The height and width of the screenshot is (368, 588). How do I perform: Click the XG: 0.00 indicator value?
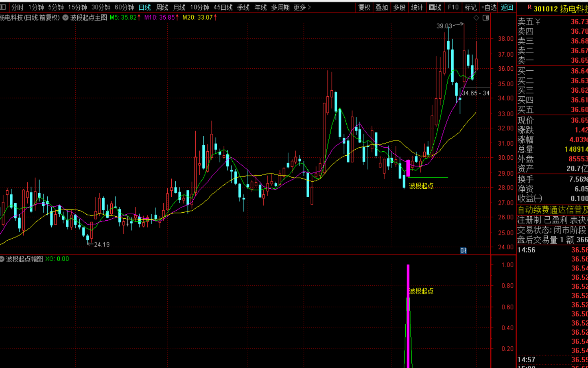click(x=57, y=259)
